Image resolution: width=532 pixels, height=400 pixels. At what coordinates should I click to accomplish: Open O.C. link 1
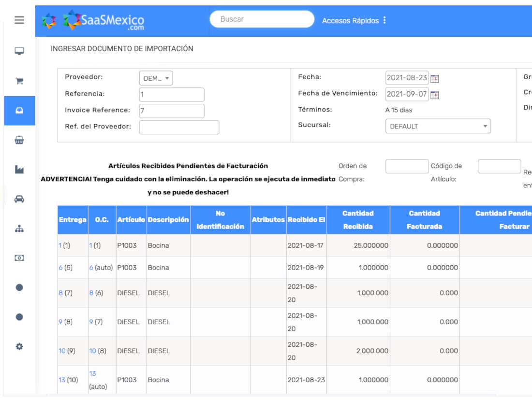coord(90,245)
